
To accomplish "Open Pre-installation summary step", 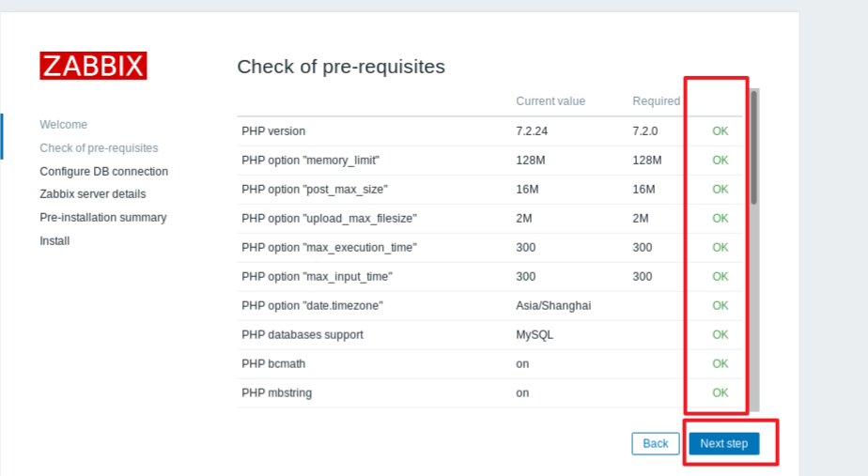I will [x=102, y=217].
